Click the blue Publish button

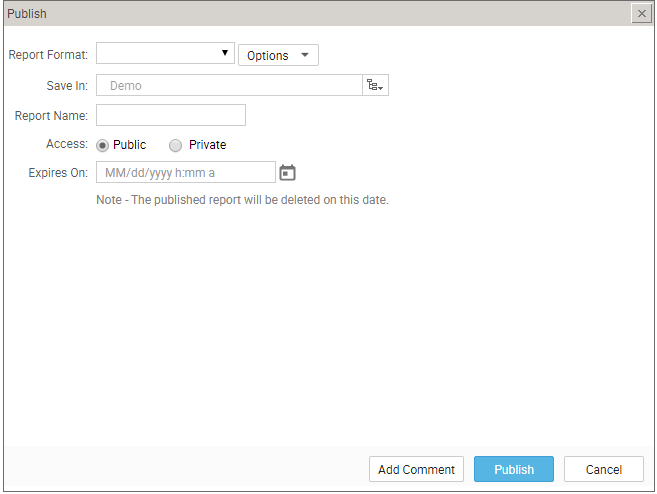pos(514,469)
